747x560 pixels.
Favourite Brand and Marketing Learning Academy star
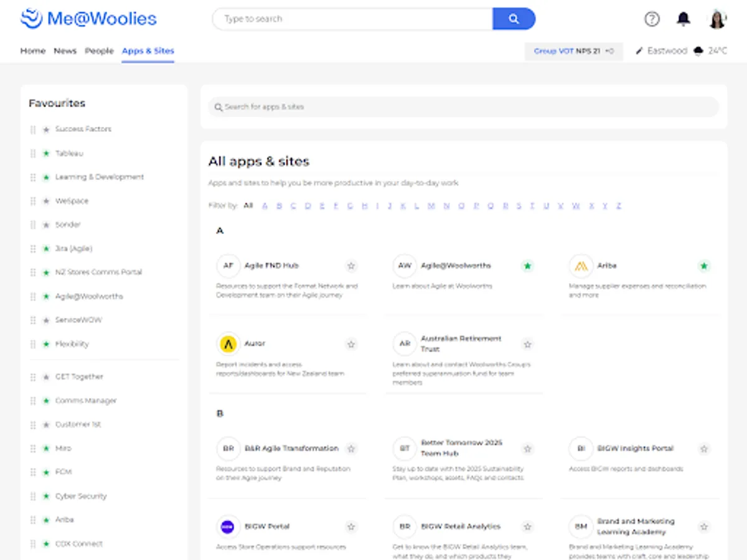703,526
